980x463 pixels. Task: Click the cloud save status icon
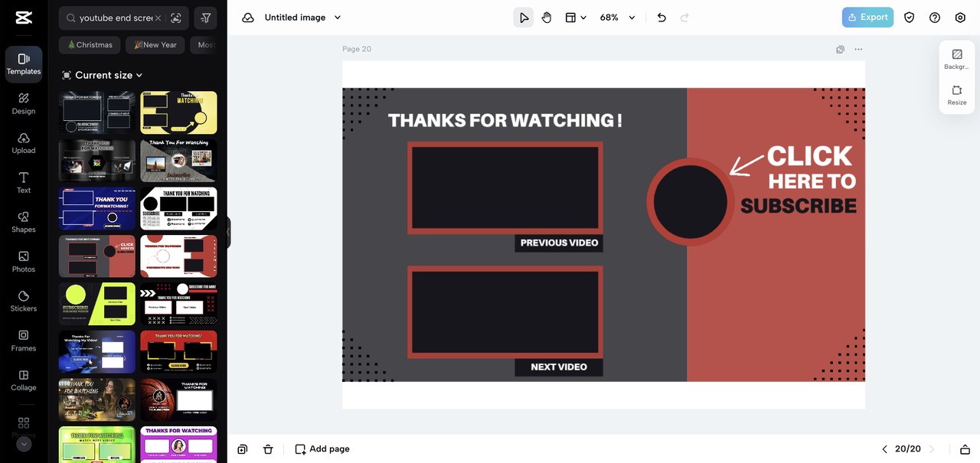[248, 18]
